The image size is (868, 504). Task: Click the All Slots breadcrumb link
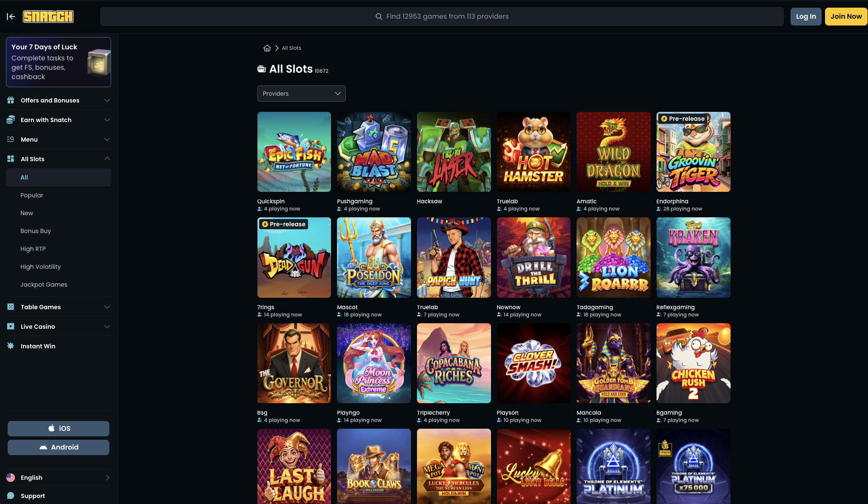(x=291, y=48)
